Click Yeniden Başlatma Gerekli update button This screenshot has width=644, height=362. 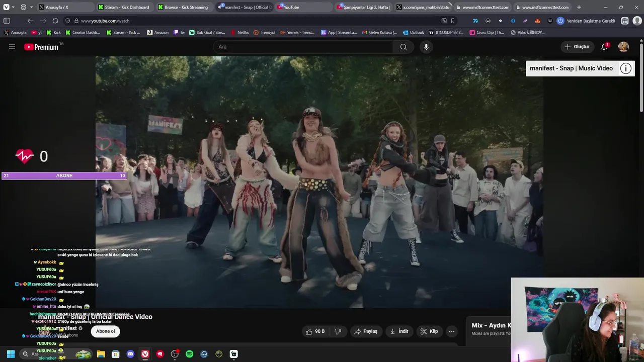tap(586, 21)
